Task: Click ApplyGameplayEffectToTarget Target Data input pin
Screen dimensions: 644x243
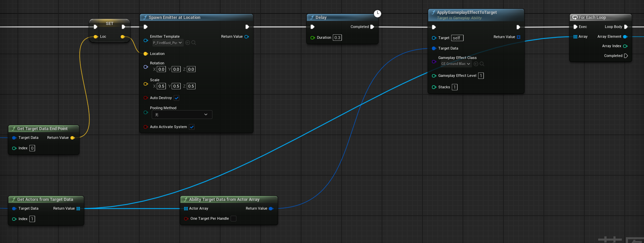Action: (434, 48)
